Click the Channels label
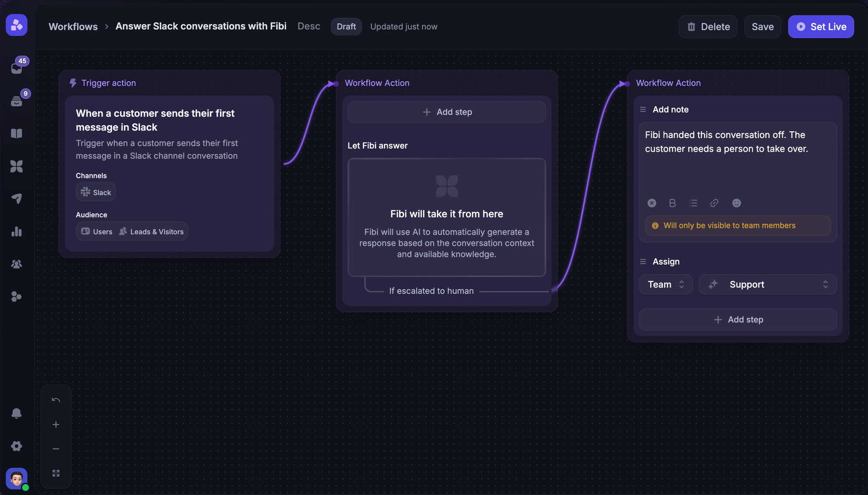This screenshot has height=495, width=868. tap(91, 175)
